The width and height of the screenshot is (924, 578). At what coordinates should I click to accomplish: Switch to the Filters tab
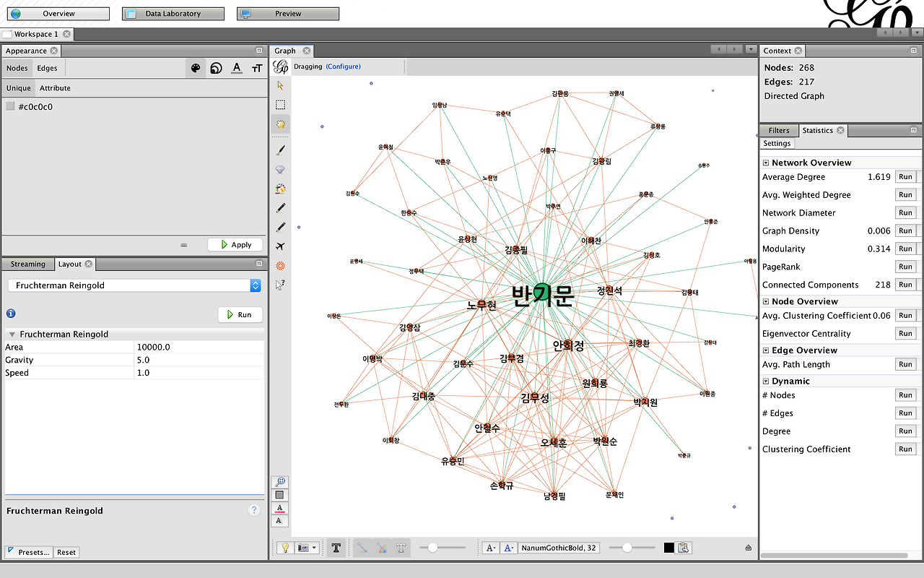pyautogui.click(x=779, y=131)
